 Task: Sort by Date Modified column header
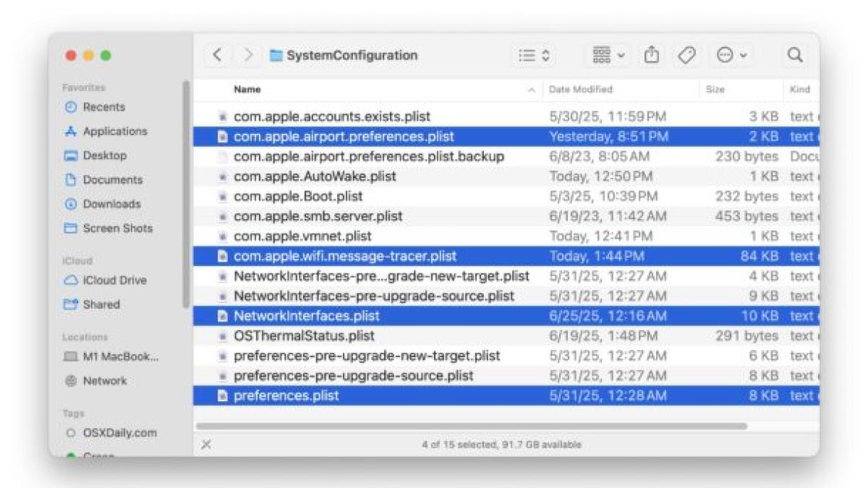[x=580, y=90]
